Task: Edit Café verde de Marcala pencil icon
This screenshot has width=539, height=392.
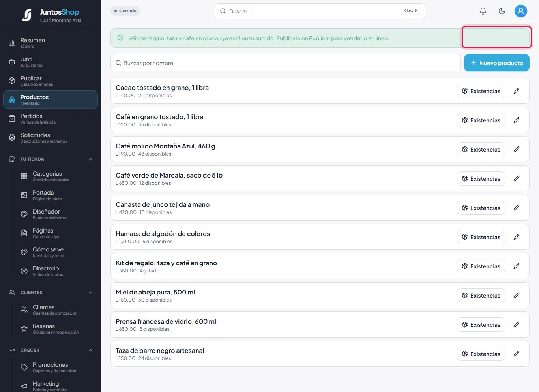Action: pyautogui.click(x=517, y=178)
